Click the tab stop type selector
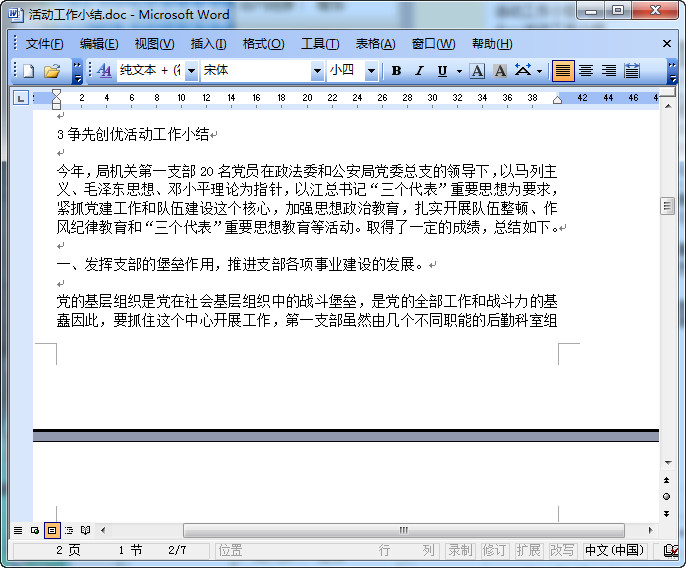The image size is (686, 568). (x=21, y=98)
